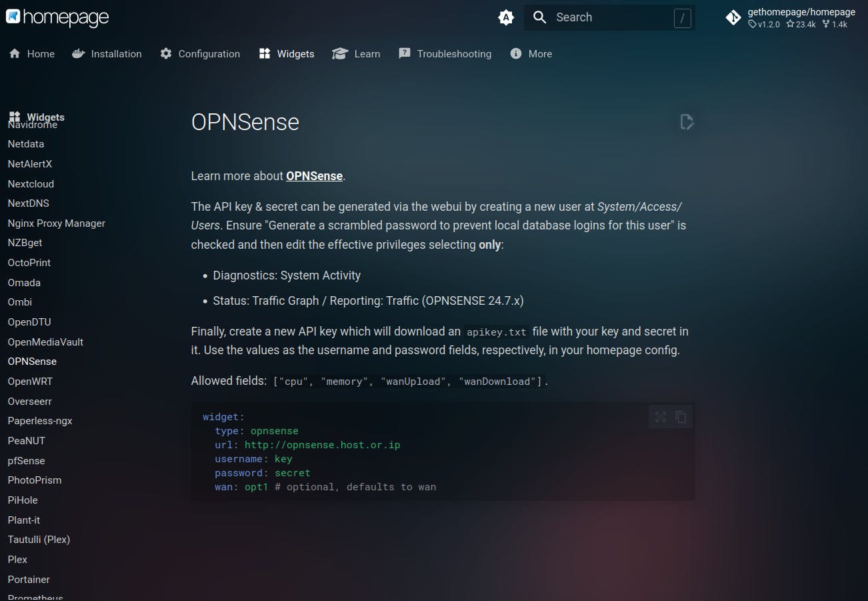Focus the Search input field
Viewport: 868px width, 601px height.
(609, 17)
